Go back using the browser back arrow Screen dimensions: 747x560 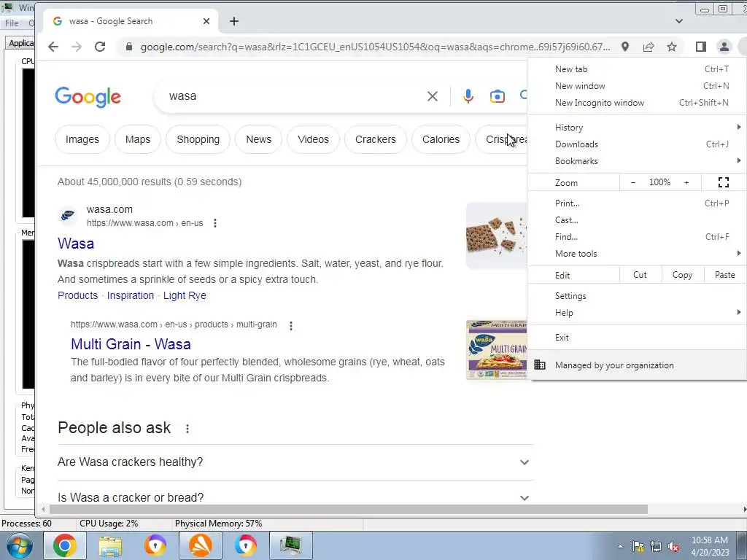pyautogui.click(x=53, y=47)
